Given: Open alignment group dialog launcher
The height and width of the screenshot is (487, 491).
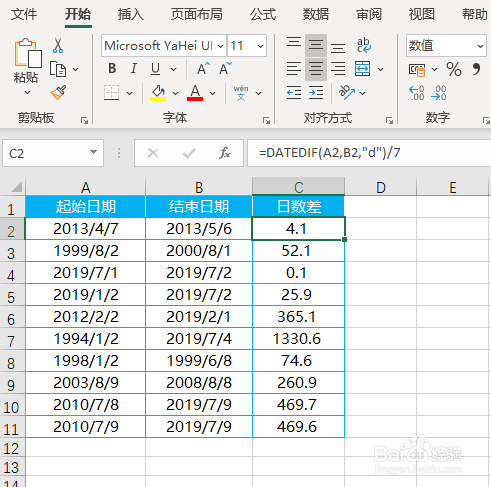Looking at the screenshot, I should click(x=389, y=120).
